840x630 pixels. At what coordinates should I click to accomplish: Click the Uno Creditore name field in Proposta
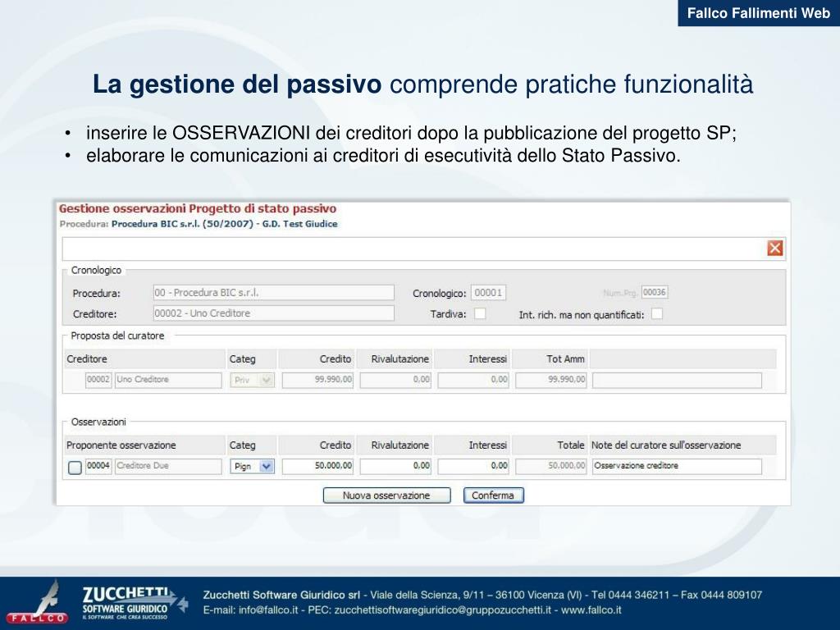[x=168, y=380]
